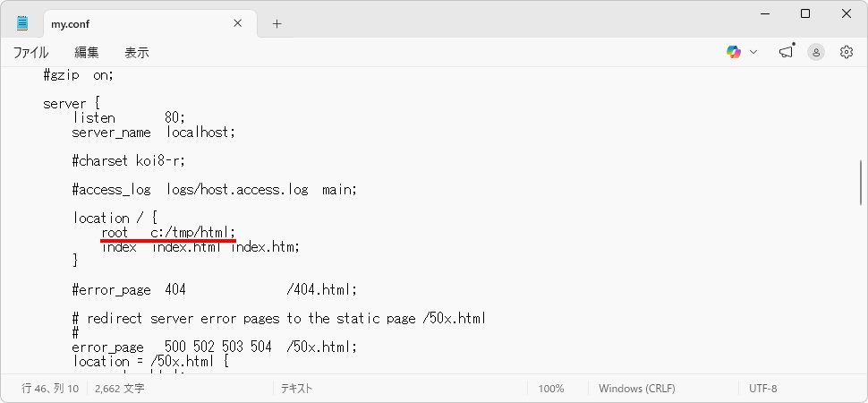Viewport: 868px width, 403px height.
Task: Open the 表示 menu
Action: click(137, 53)
